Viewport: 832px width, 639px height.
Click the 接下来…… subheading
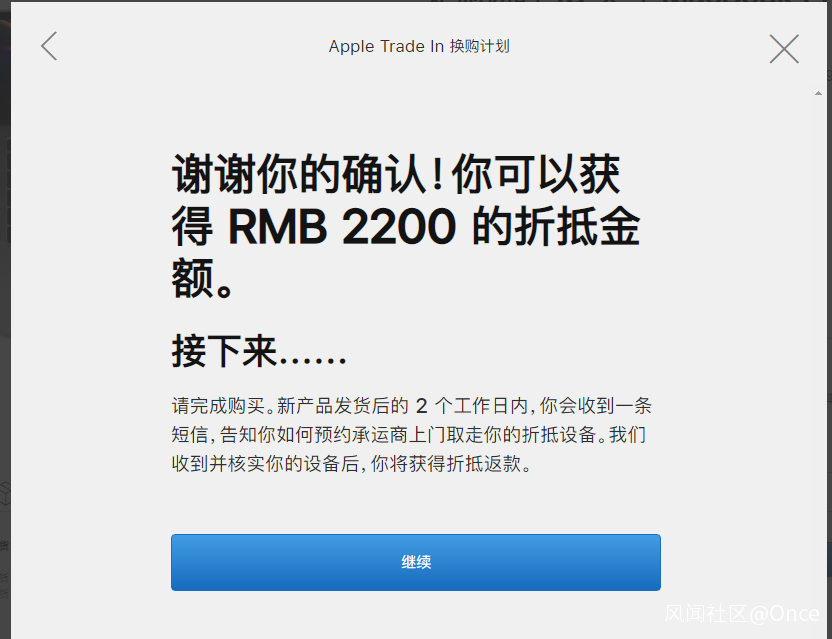tap(259, 351)
